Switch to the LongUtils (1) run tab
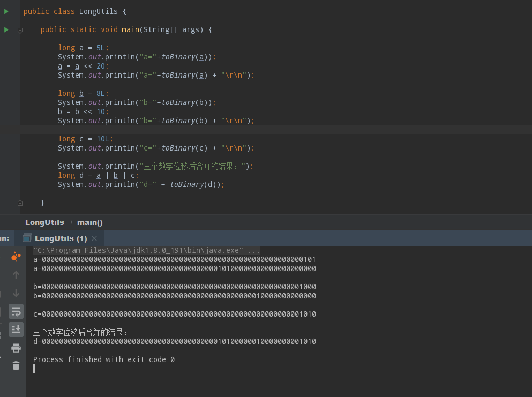Screen dimensions: 532x397 (x=61, y=238)
